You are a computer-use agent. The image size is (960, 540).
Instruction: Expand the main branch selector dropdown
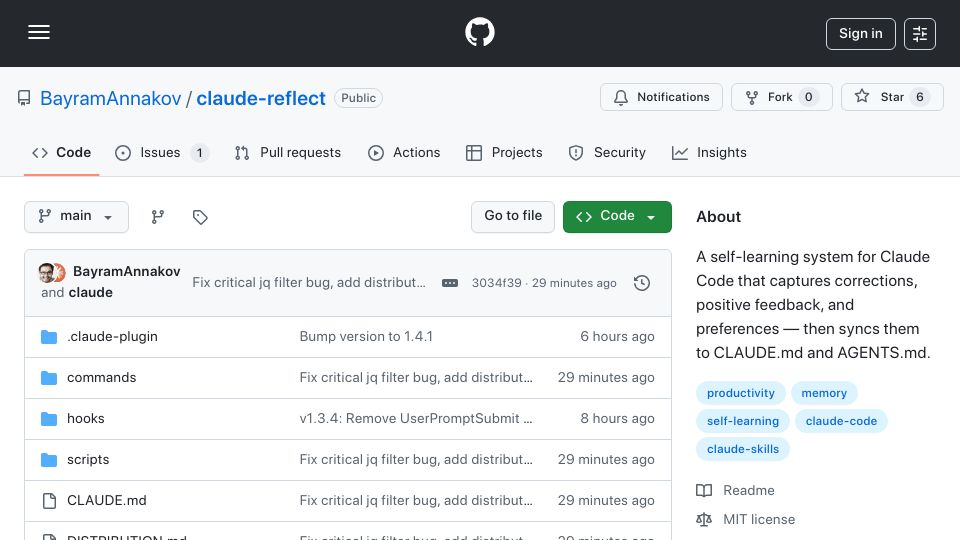tap(77, 217)
